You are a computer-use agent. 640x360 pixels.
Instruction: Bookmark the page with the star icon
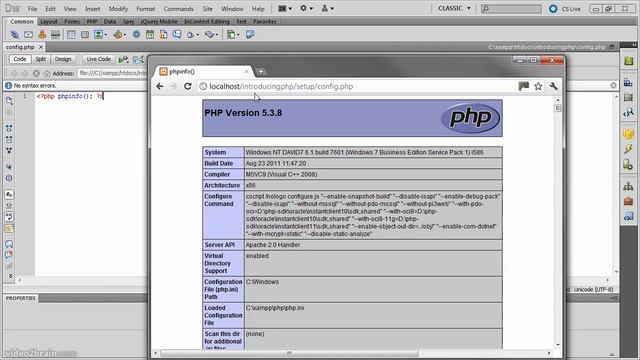click(538, 86)
